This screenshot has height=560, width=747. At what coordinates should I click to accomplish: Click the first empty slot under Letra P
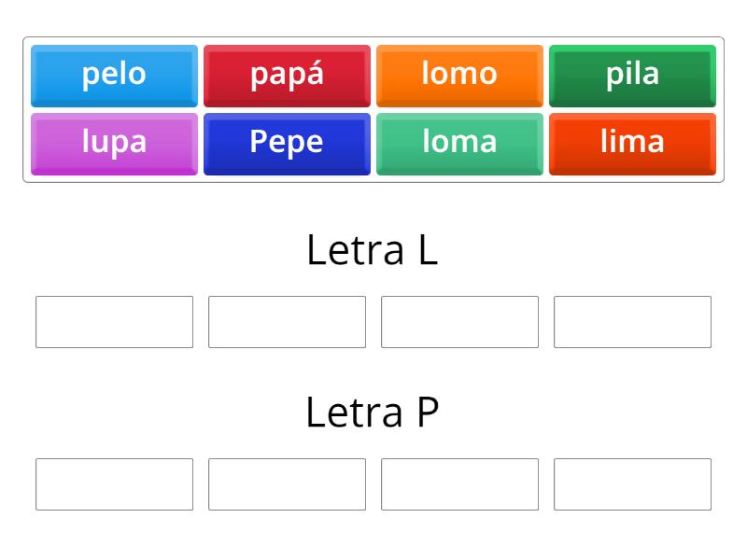pos(114,484)
